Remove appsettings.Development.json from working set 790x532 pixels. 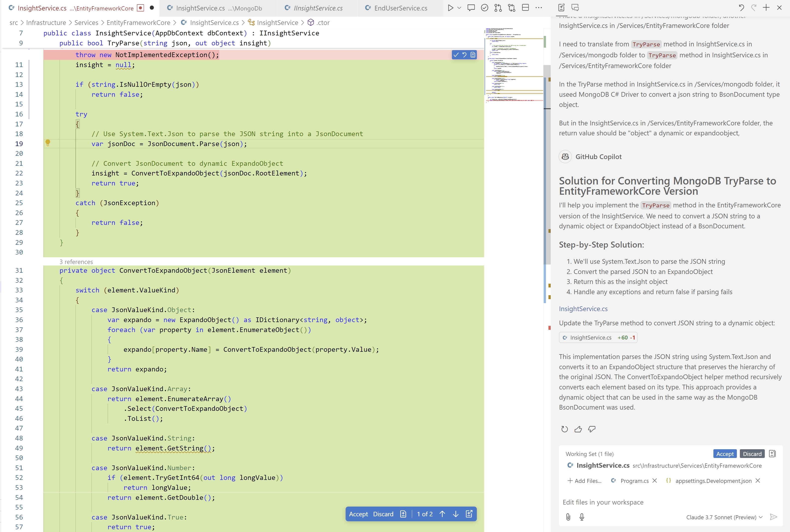(x=758, y=481)
